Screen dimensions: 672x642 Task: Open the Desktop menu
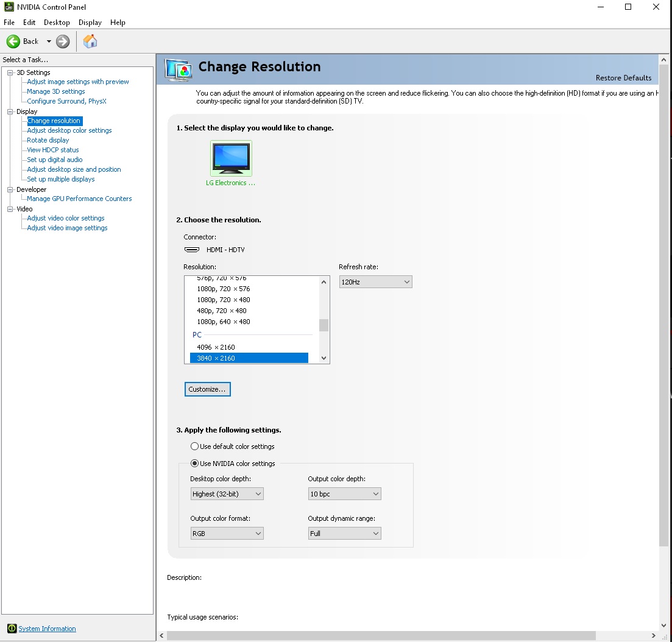pyautogui.click(x=57, y=23)
